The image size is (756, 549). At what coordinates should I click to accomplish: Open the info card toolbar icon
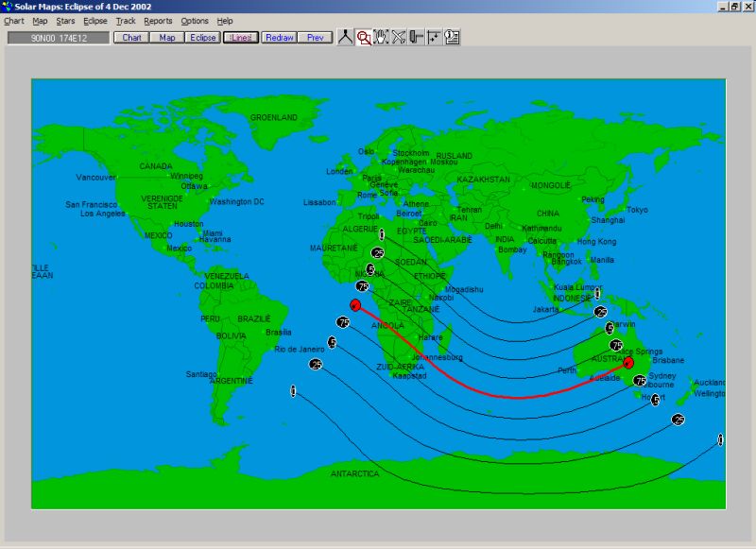[452, 38]
